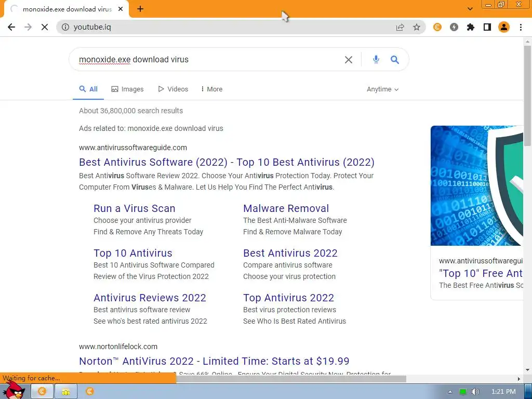The width and height of the screenshot is (532, 399).
Task: Open the Antivirus Reviews 2022 link
Action: 150,298
